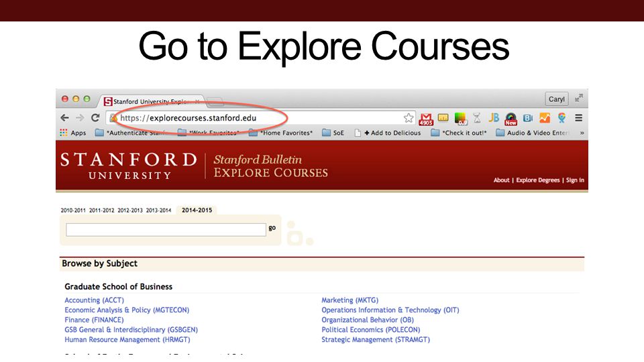Show more bookmarks with the double chevron
644x362 pixels.
click(x=582, y=133)
